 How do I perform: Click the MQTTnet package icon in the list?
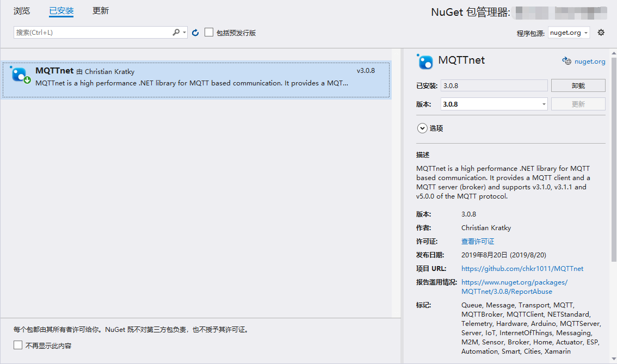[x=20, y=75]
